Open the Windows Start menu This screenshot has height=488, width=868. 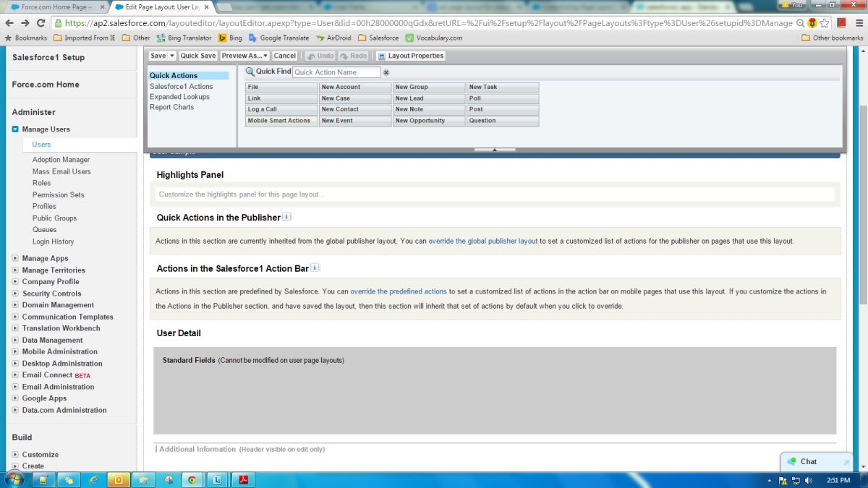point(14,479)
